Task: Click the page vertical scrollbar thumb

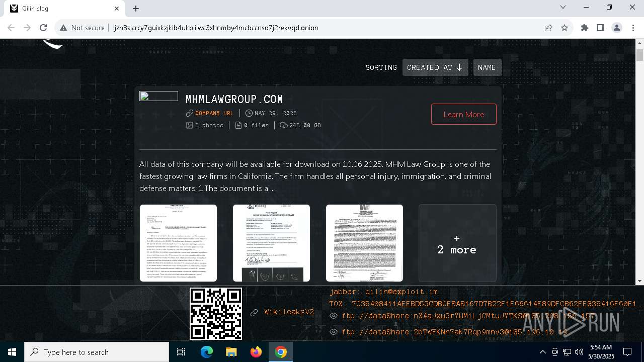Action: click(x=639, y=55)
